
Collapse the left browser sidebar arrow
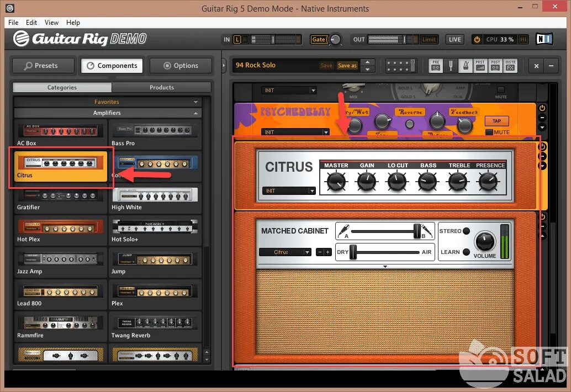(224, 66)
